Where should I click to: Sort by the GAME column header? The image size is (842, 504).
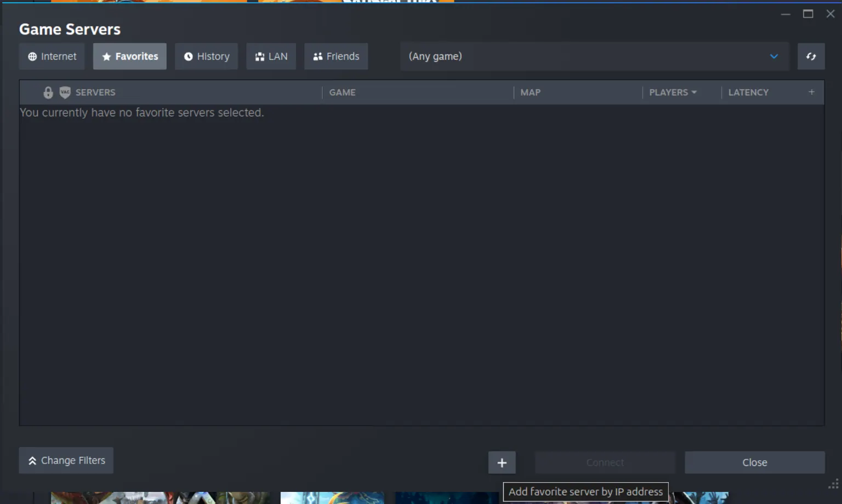342,93
